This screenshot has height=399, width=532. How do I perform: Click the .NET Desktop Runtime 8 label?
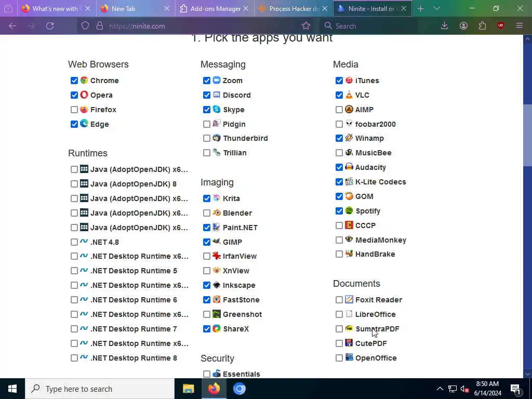[x=134, y=358]
